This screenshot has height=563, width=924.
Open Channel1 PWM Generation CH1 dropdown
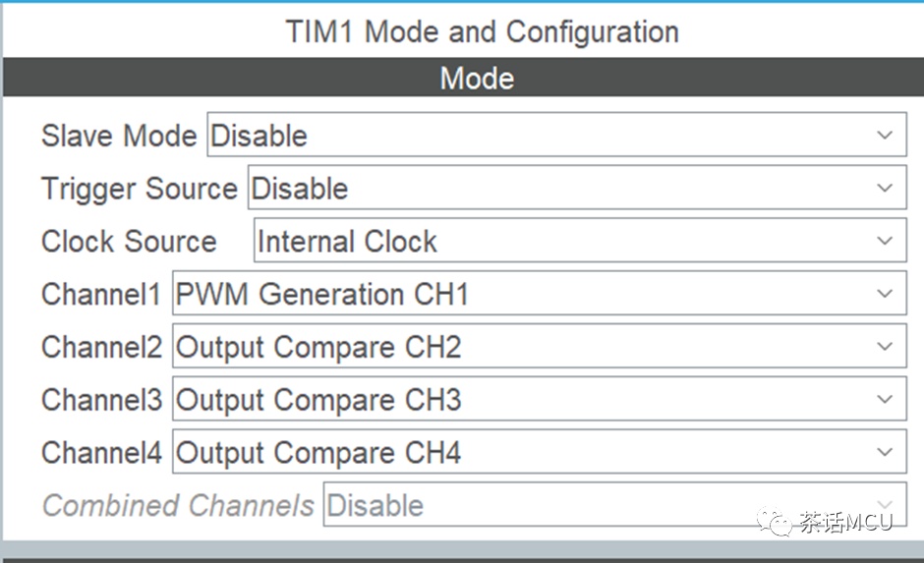tap(540, 293)
